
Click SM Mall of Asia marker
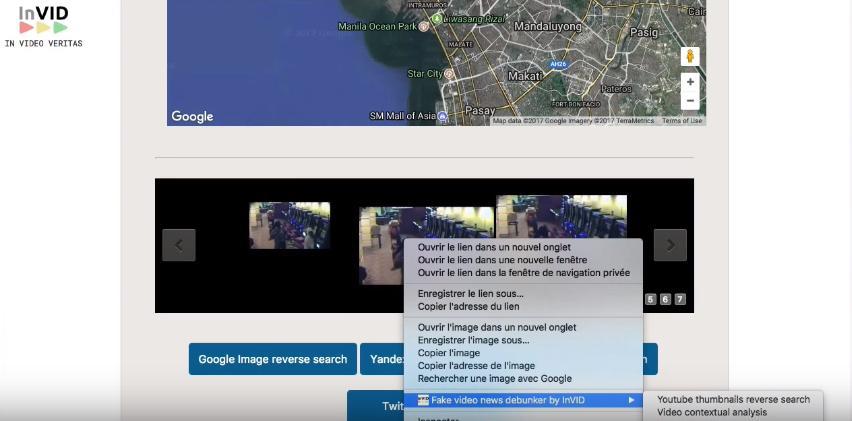pos(443,116)
